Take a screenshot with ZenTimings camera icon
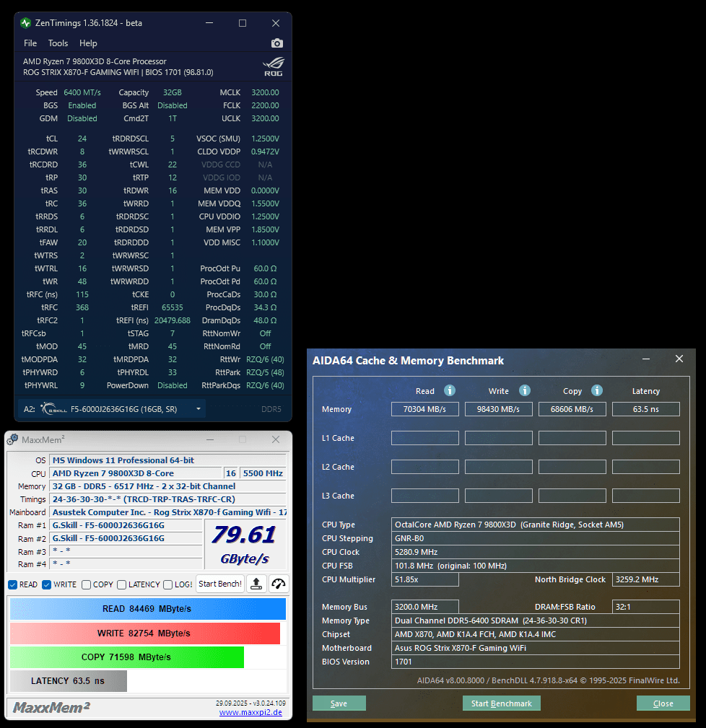This screenshot has width=706, height=728. coord(276,43)
